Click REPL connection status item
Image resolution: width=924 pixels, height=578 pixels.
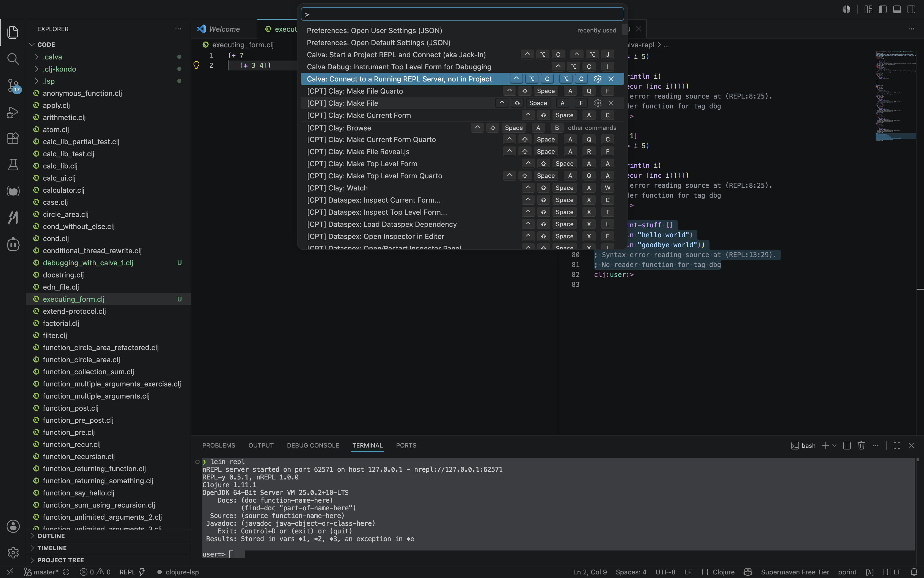(x=132, y=572)
